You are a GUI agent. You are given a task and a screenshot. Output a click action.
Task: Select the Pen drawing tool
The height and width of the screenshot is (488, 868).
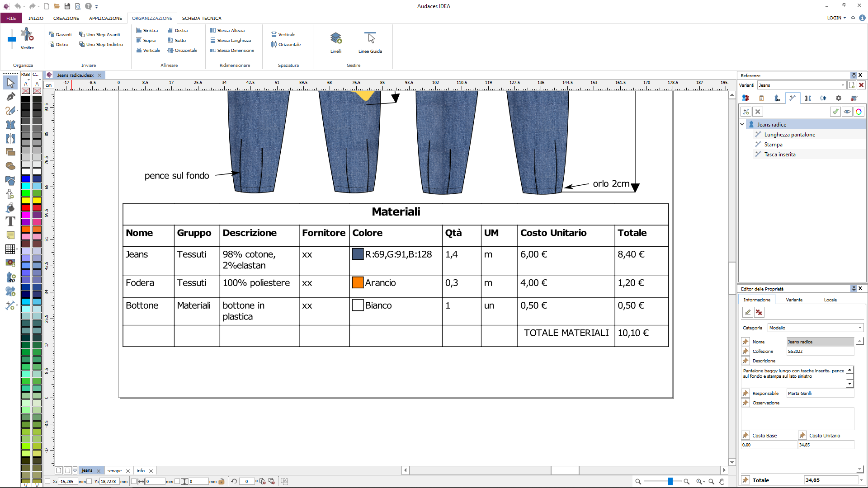click(x=10, y=97)
